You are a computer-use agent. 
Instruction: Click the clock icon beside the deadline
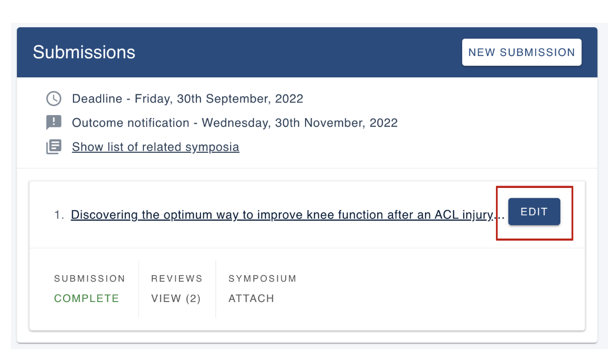click(54, 99)
